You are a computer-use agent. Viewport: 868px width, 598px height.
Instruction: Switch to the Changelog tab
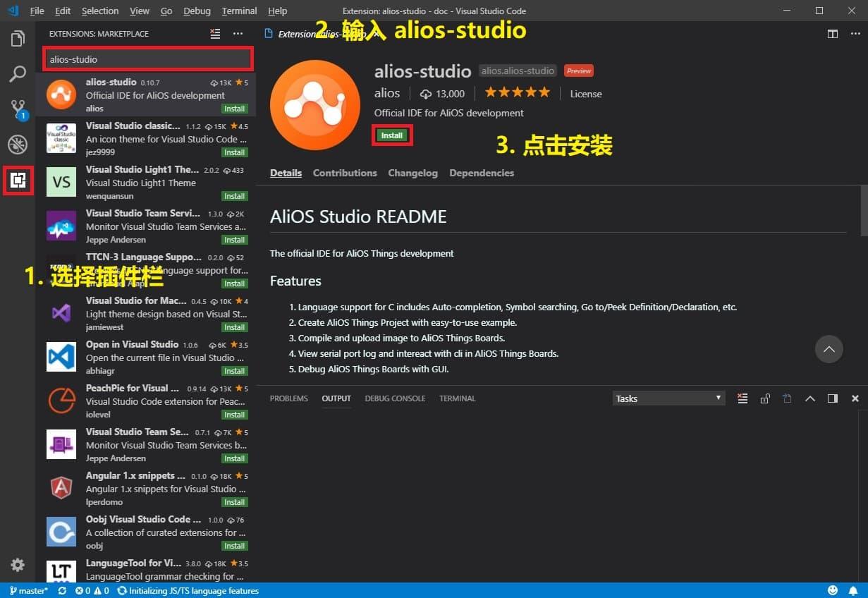pos(412,173)
